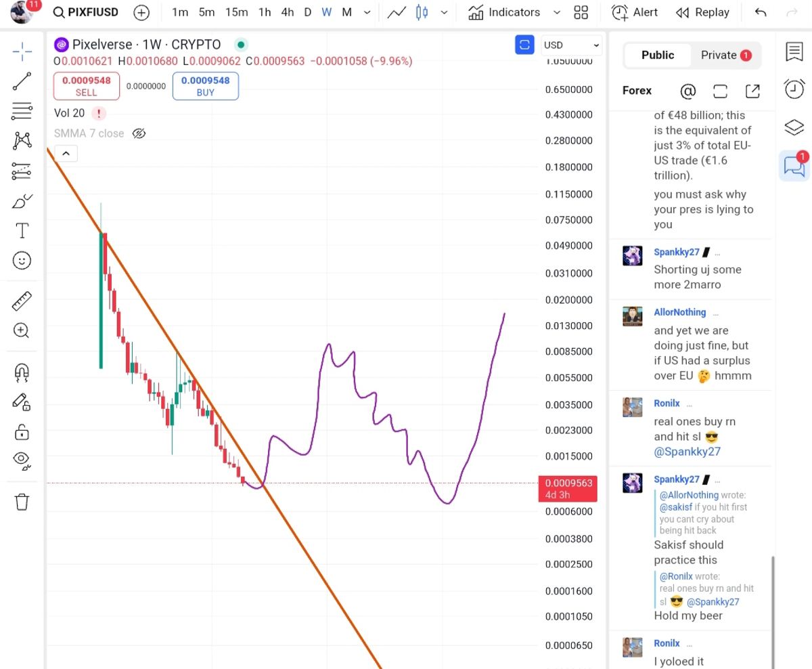Collapse the indicator legend chevron

66,154
